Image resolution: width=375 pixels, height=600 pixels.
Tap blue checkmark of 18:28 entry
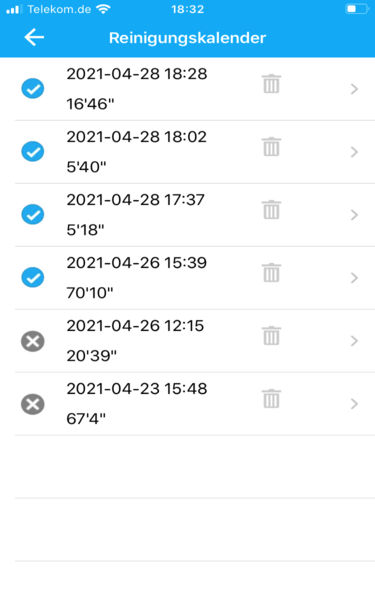(x=33, y=89)
